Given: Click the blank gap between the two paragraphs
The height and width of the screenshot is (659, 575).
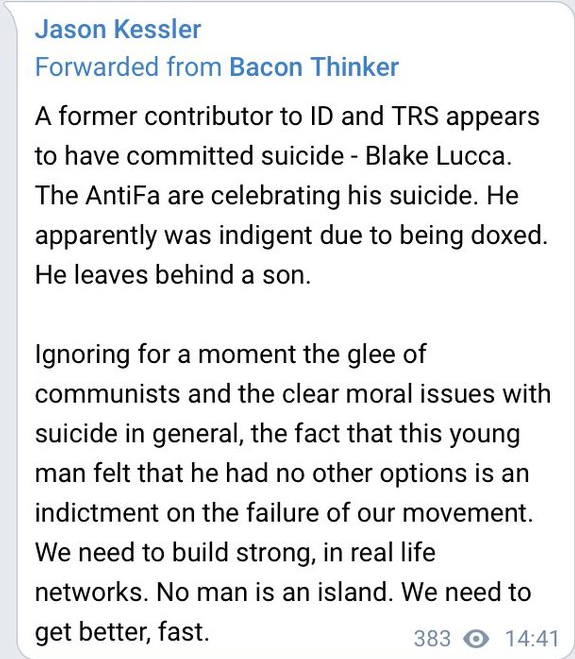Looking at the screenshot, I should (287, 314).
